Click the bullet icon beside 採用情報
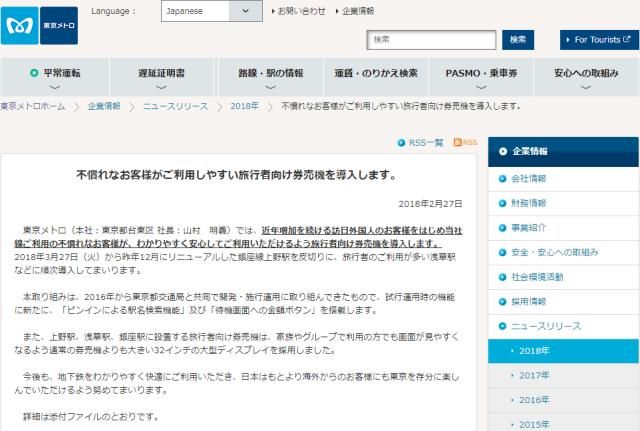This screenshot has height=431, width=640. tap(502, 302)
